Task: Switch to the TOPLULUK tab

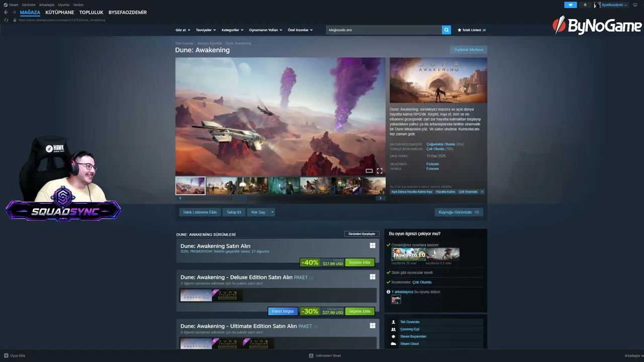Action: [x=91, y=13]
